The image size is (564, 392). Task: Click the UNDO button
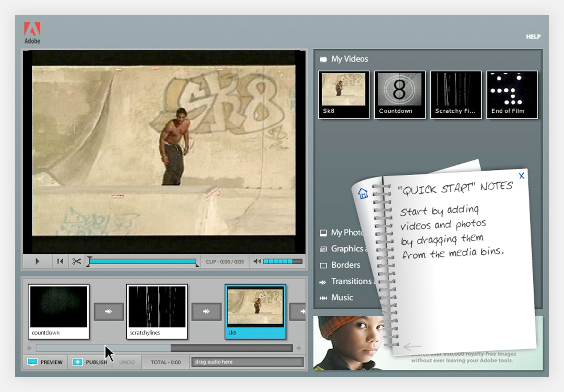tap(127, 362)
